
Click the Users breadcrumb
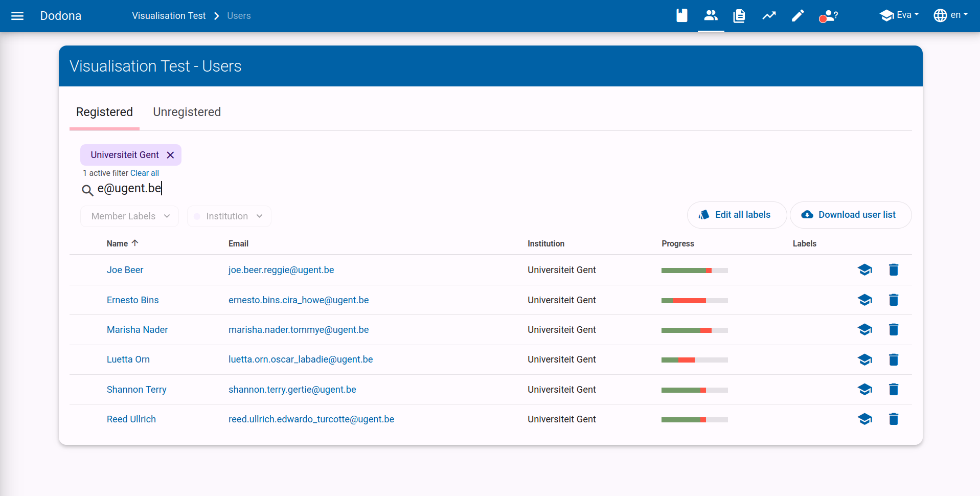[239, 16]
